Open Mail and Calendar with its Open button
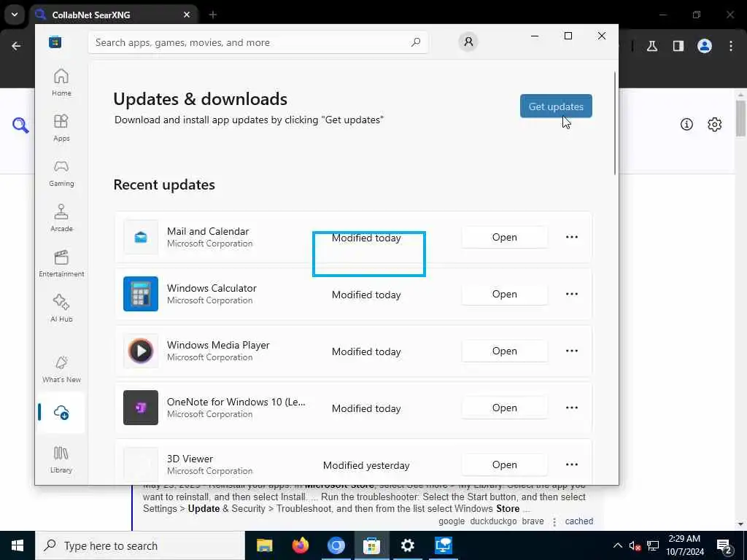Viewport: 747px width, 560px height. [505, 237]
